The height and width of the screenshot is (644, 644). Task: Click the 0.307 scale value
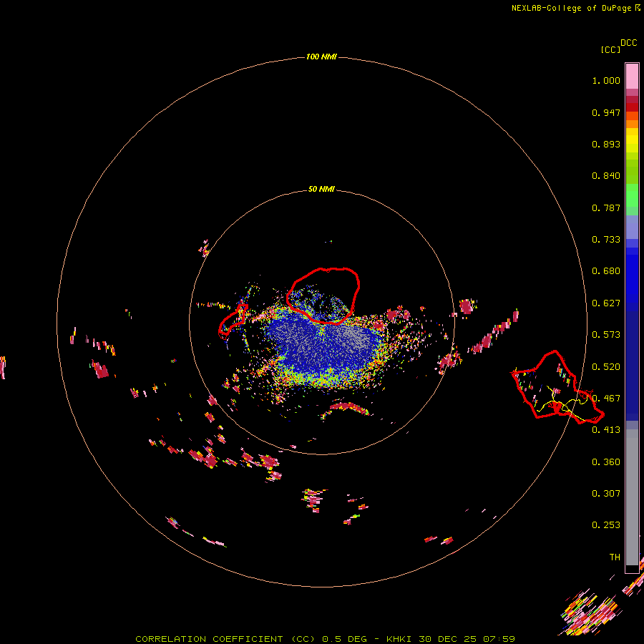[606, 494]
